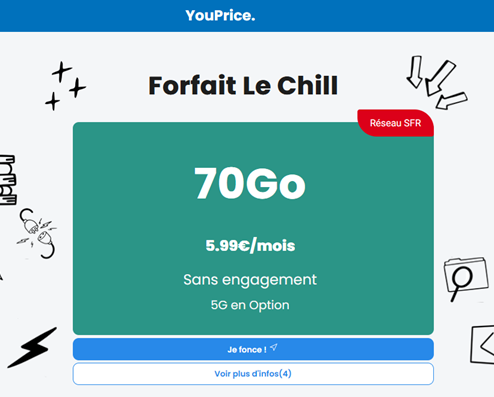Click the Je fonce ! button

tap(253, 349)
